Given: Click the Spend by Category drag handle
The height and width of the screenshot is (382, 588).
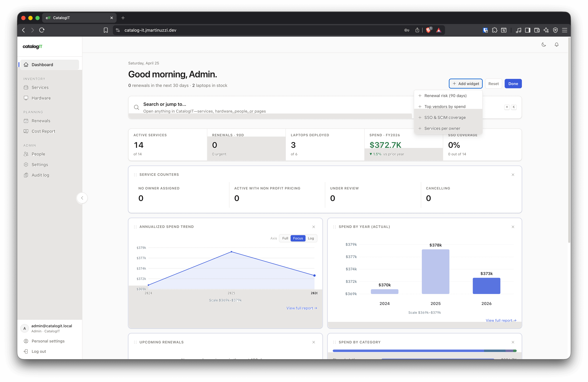Looking at the screenshot, I should click(x=335, y=342).
